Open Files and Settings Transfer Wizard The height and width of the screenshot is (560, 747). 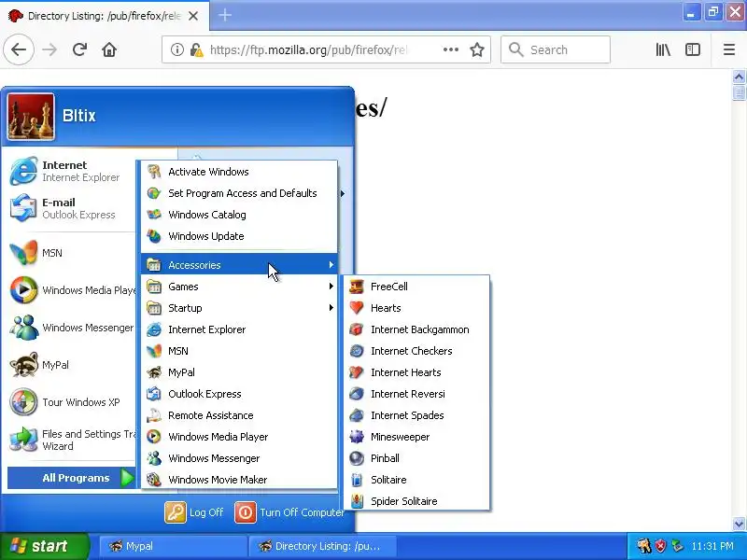72,440
